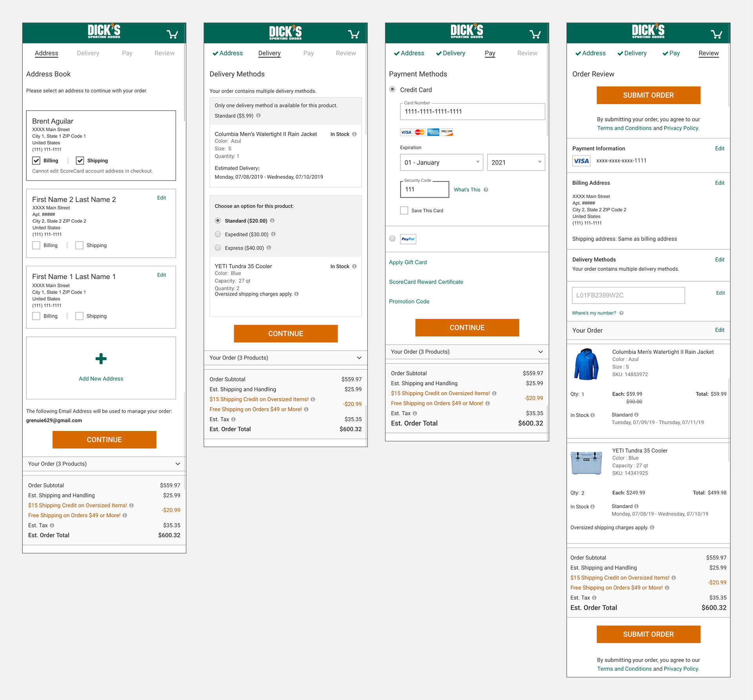Image resolution: width=753 pixels, height=700 pixels.
Task: Click the blue rain jacket product thumbnail
Action: click(x=586, y=364)
